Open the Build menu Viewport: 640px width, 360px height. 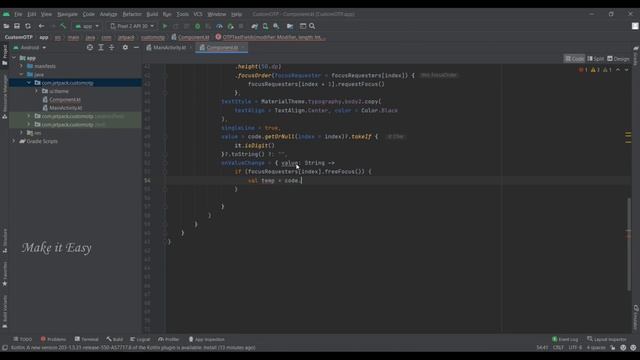[152, 14]
